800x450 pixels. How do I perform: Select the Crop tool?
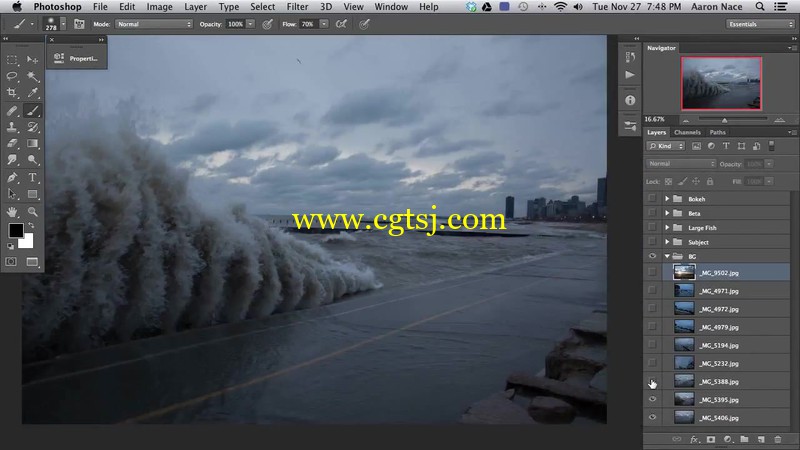pos(12,93)
